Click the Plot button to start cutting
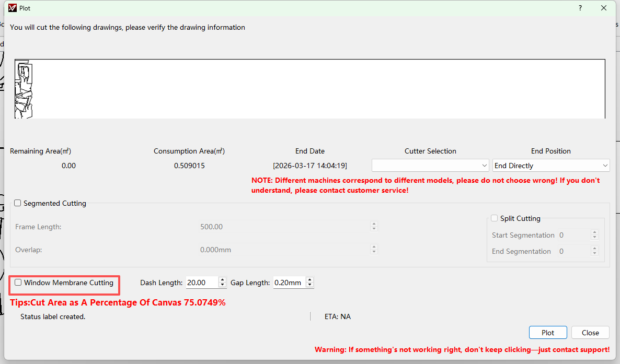This screenshot has height=364, width=620. 548,332
